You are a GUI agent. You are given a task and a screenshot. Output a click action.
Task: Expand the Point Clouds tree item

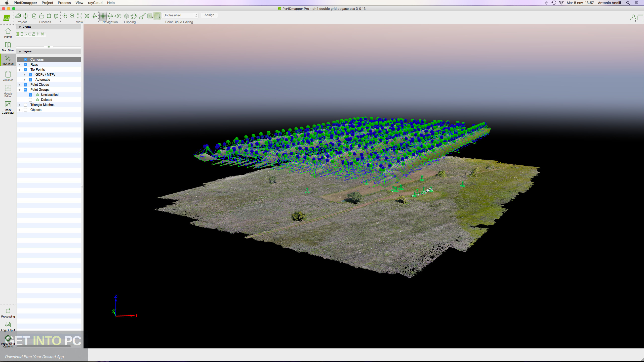[20, 85]
